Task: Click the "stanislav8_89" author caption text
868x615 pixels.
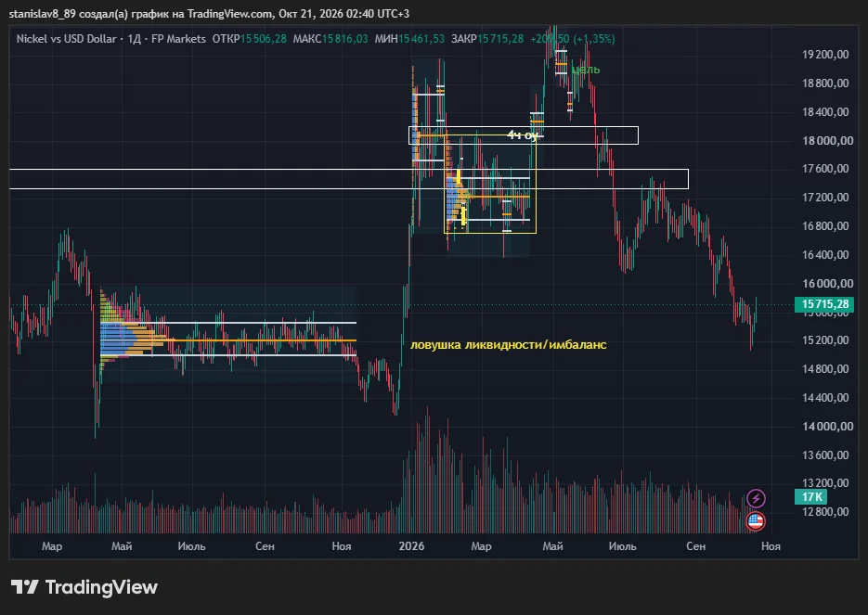Action: [43, 13]
